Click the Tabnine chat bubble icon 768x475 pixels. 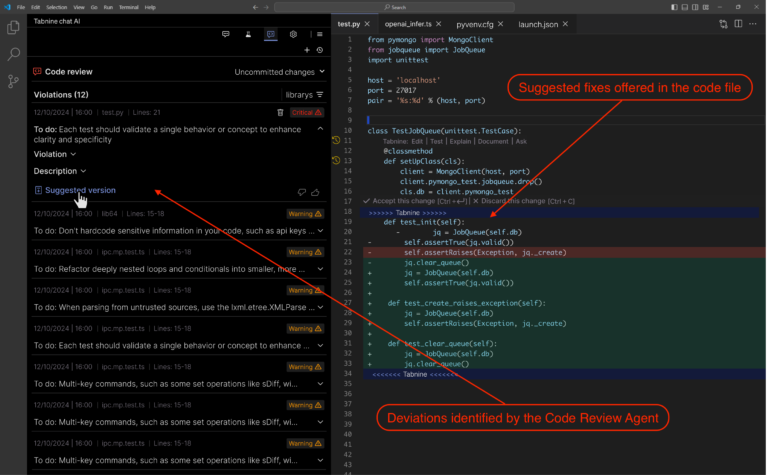pos(226,34)
